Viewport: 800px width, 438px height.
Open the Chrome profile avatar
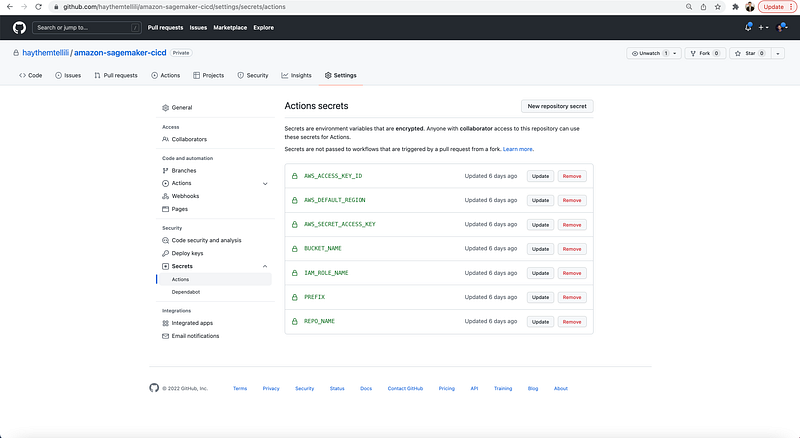pyautogui.click(x=749, y=7)
